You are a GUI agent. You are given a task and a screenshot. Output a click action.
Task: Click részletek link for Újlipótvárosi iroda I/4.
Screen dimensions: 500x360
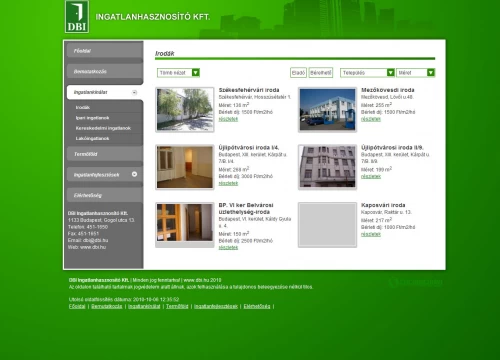click(x=228, y=183)
